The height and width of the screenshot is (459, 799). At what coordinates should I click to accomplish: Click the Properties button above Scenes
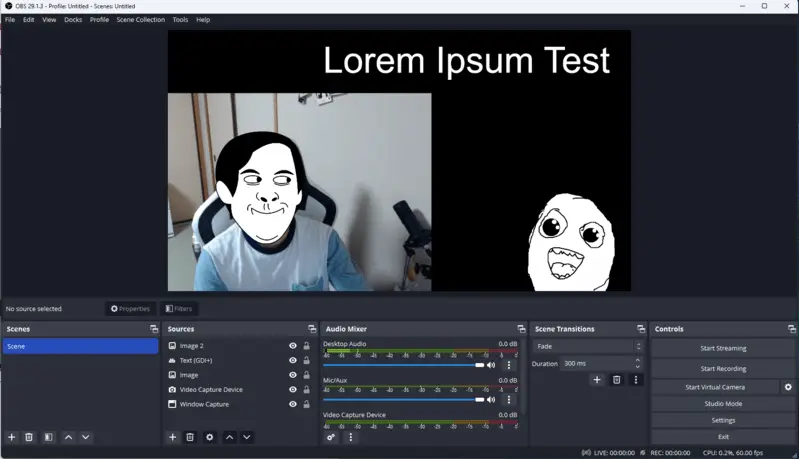tap(130, 309)
